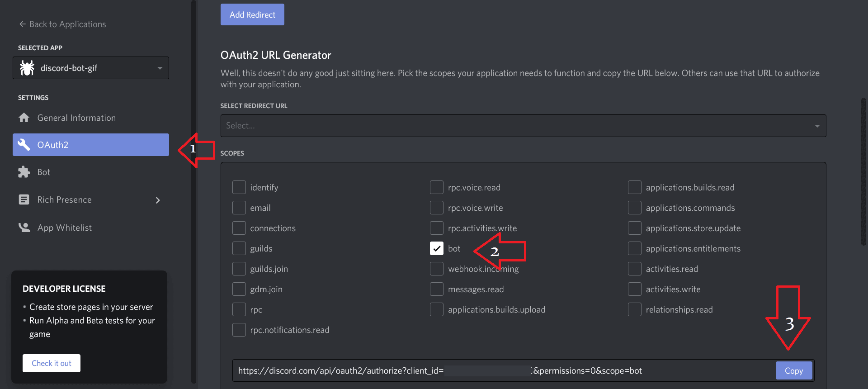The height and width of the screenshot is (389, 868).
Task: Click the SELECTED APP label
Action: pyautogui.click(x=40, y=48)
